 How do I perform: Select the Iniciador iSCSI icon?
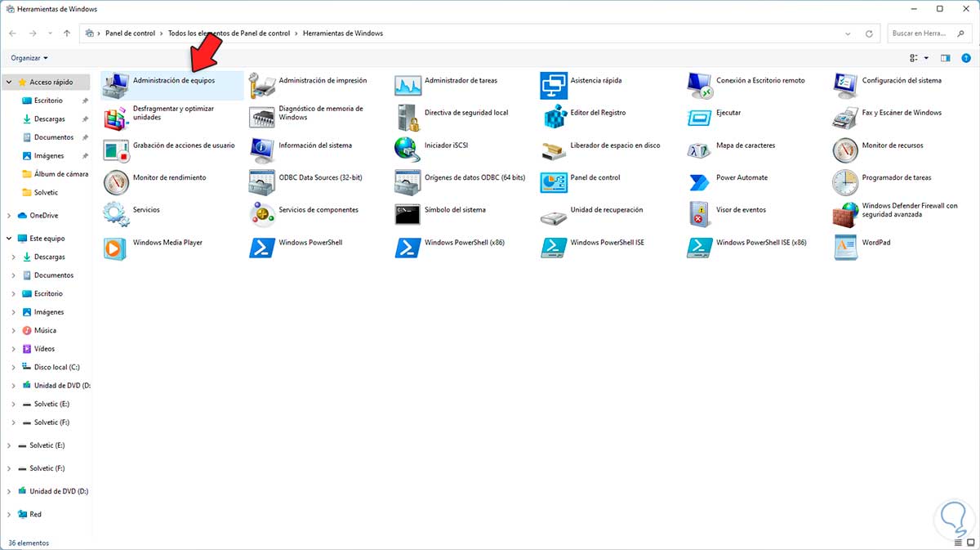point(408,150)
